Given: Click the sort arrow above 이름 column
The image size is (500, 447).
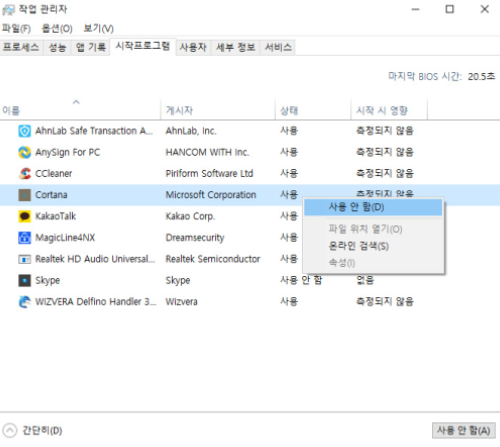Looking at the screenshot, I should click(76, 102).
